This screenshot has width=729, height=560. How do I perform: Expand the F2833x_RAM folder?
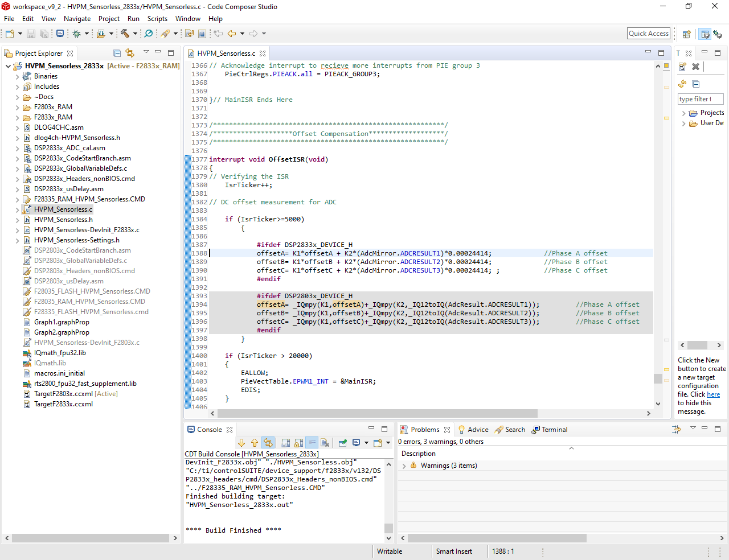tap(17, 117)
